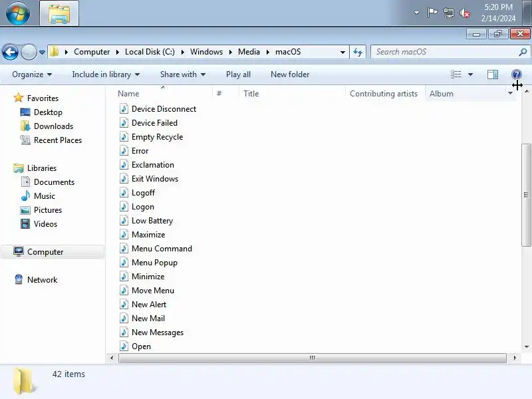
Task: Go forward with the Forward arrow button
Action: tap(29, 53)
